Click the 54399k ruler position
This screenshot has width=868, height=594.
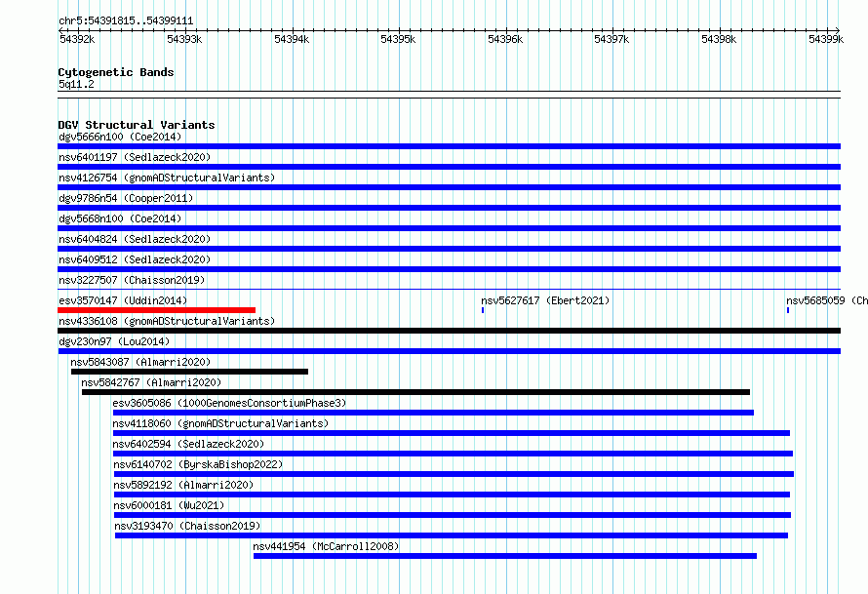[x=826, y=39]
